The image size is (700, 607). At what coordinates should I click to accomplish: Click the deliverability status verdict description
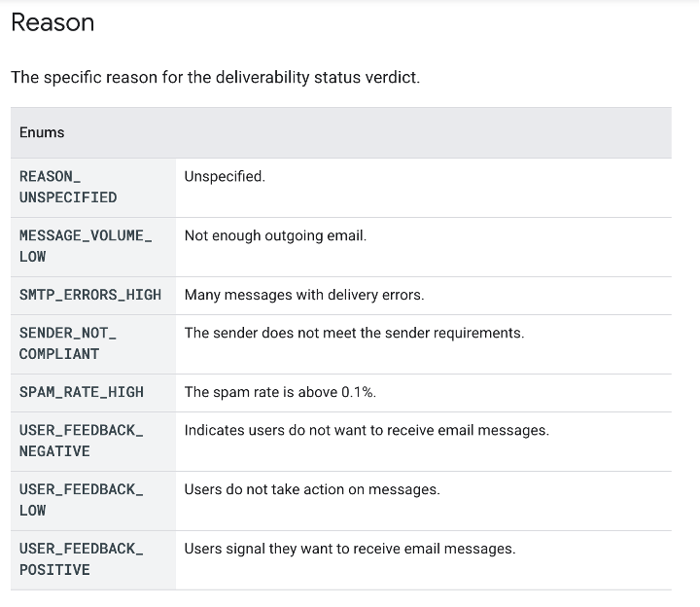(x=215, y=77)
